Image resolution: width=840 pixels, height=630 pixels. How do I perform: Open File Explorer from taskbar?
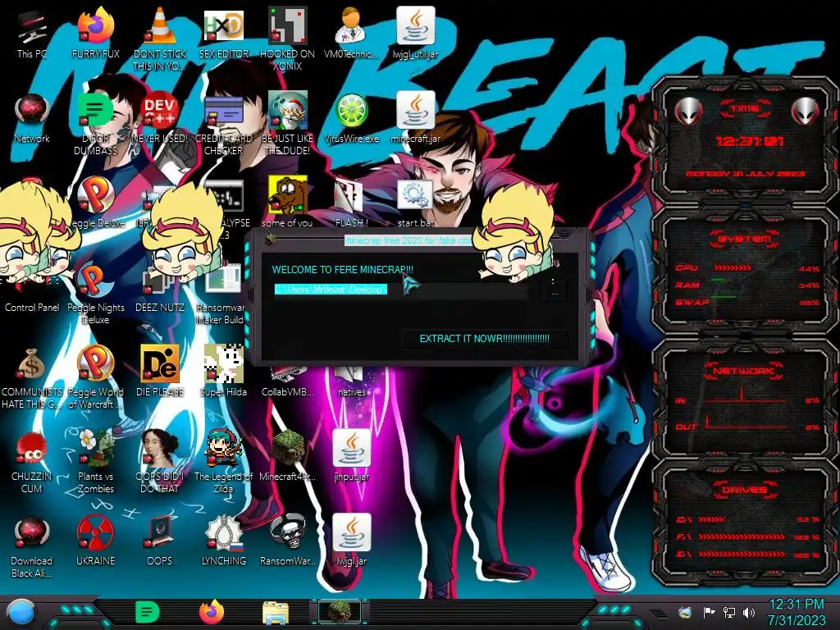pyautogui.click(x=276, y=614)
